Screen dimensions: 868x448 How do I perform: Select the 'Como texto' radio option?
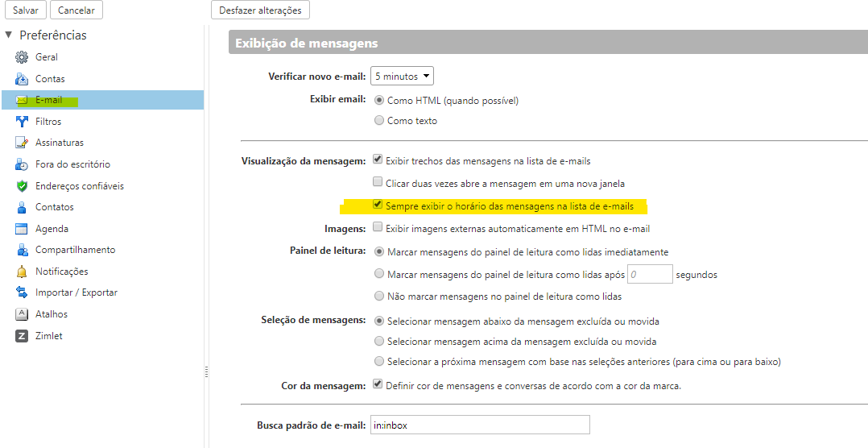[x=379, y=121]
